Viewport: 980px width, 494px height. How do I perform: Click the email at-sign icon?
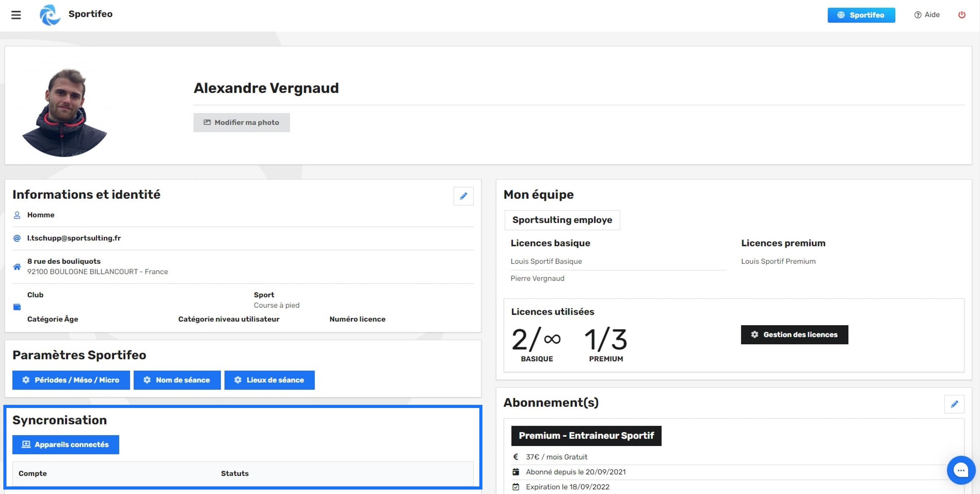pos(17,238)
